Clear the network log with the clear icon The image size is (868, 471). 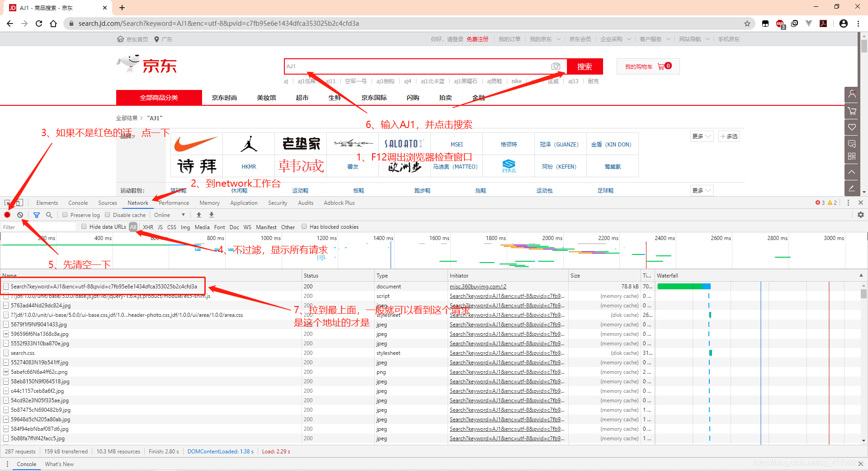pos(20,215)
